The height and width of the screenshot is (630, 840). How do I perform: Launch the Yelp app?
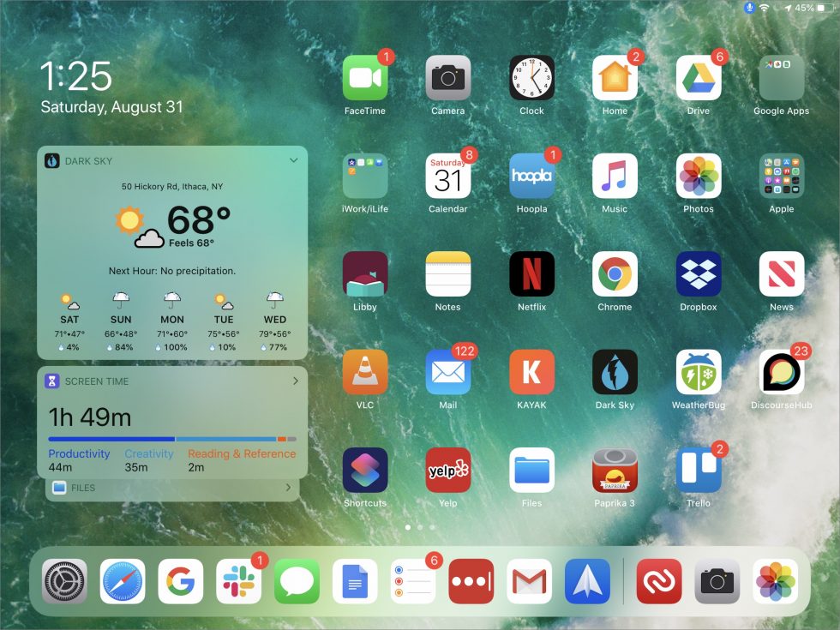pyautogui.click(x=447, y=470)
